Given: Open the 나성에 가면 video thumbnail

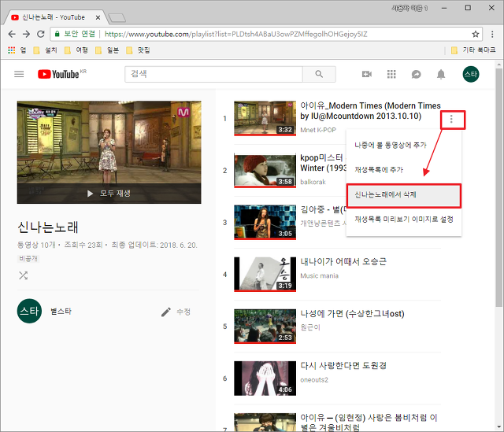Looking at the screenshot, I should [265, 327].
